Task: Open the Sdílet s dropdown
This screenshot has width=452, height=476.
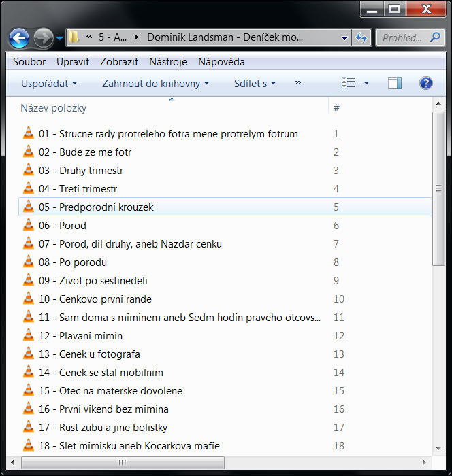Action: tap(255, 84)
